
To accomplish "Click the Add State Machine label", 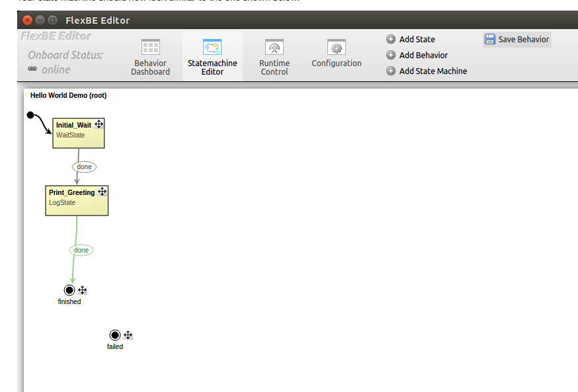I will [433, 71].
